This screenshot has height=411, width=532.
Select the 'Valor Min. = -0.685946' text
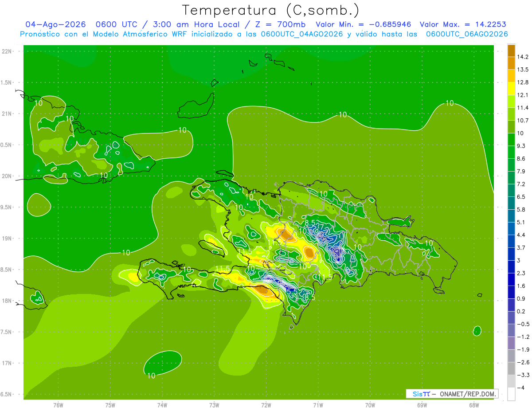363,24
